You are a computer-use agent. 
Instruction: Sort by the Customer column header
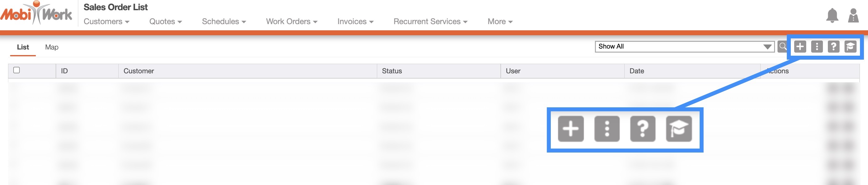(x=138, y=71)
